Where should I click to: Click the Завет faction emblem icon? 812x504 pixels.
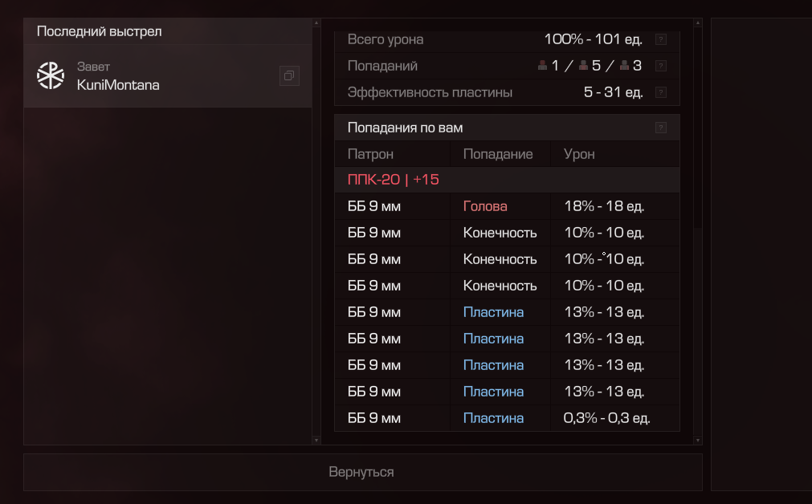[51, 75]
